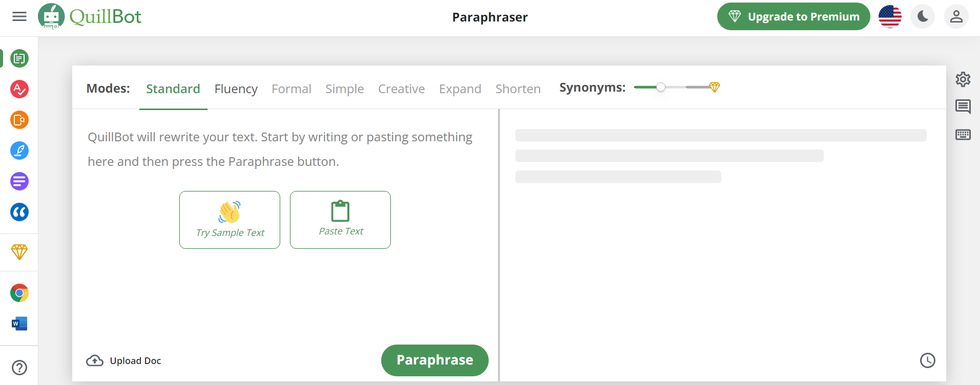
Task: Click the premium diamond on Synonyms slider
Action: [x=714, y=87]
